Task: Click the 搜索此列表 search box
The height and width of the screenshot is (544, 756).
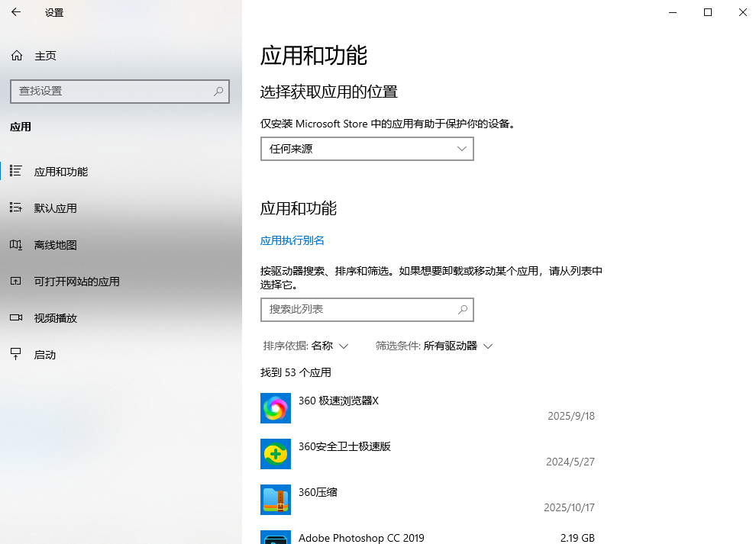Action: pos(367,309)
